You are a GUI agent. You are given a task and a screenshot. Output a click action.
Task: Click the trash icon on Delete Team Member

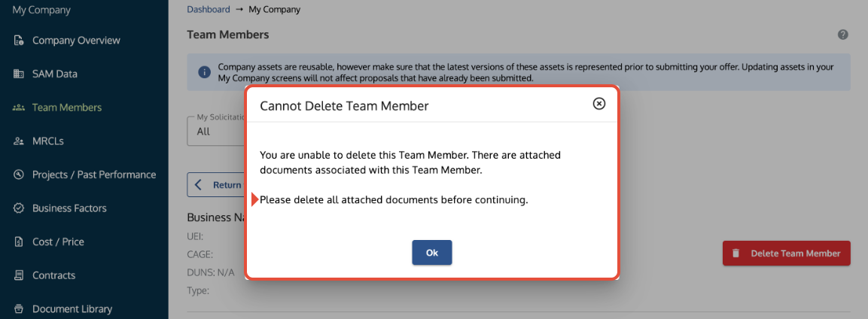click(736, 254)
